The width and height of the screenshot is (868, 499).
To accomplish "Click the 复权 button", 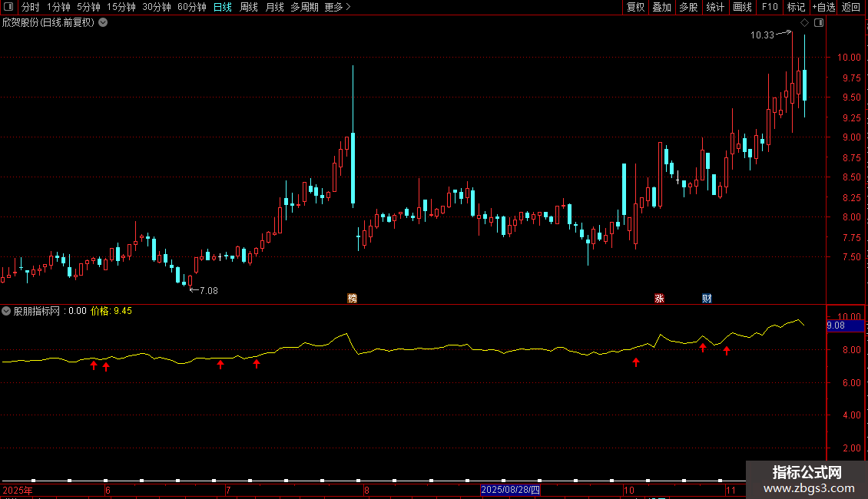I will point(635,7).
